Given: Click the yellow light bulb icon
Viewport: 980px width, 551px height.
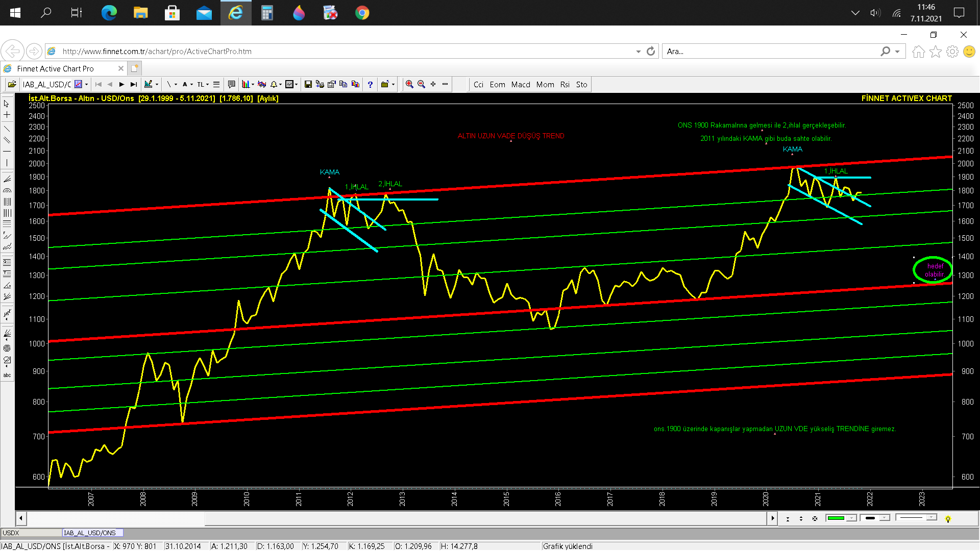Looking at the screenshot, I should point(948,519).
